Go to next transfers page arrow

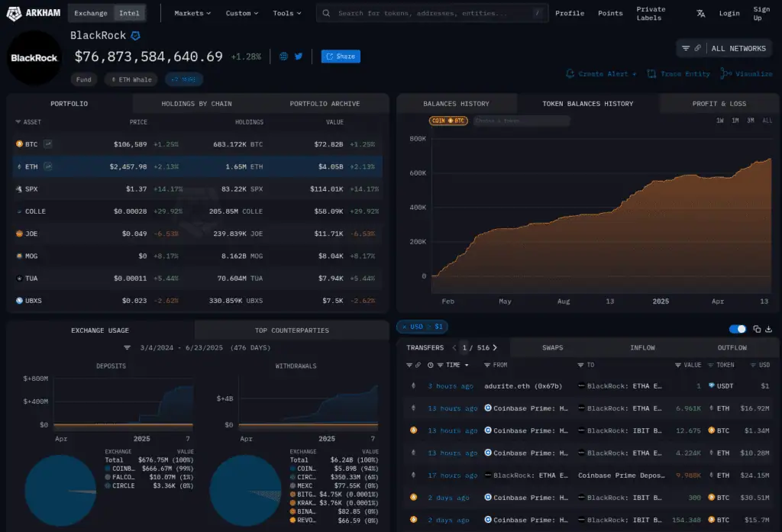pos(495,347)
